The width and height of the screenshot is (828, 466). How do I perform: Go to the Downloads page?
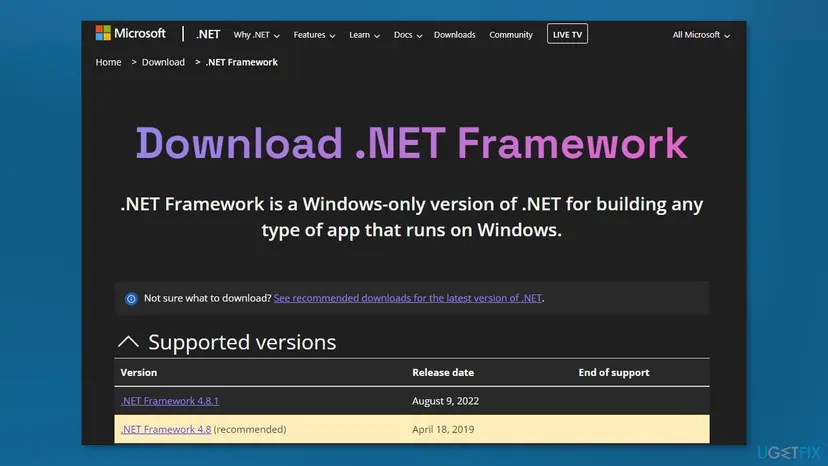(455, 35)
